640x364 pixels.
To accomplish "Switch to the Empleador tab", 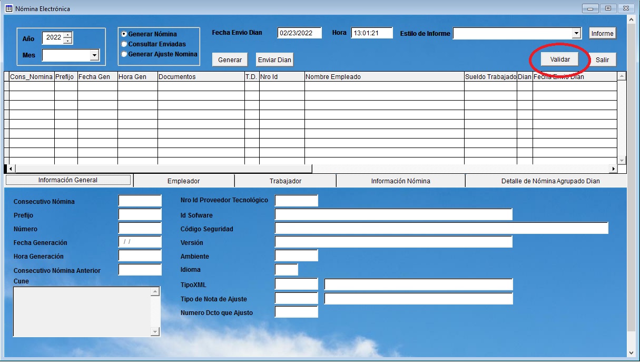I will click(x=183, y=181).
